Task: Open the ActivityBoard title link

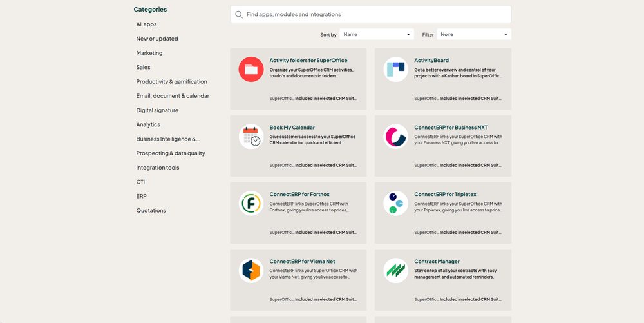Action: point(431,61)
